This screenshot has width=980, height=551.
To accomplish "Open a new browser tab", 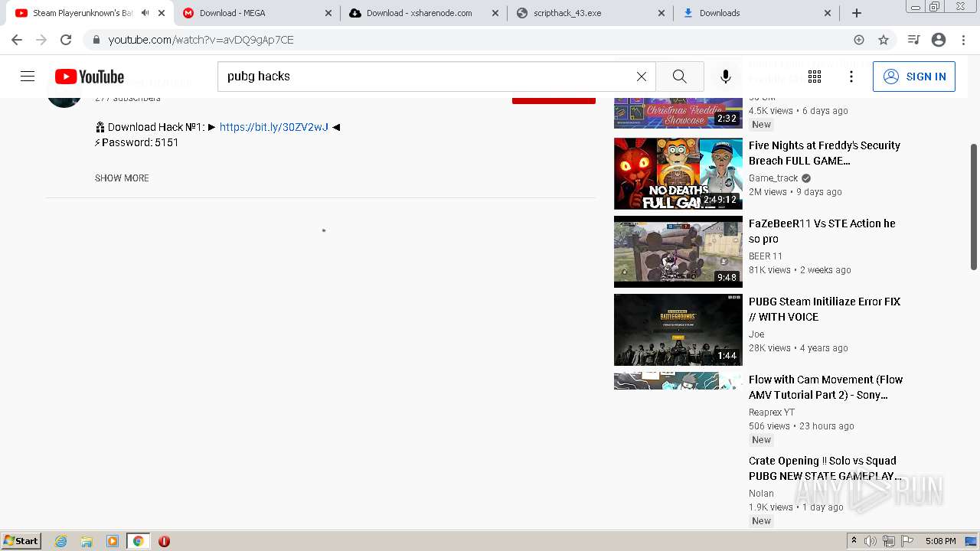I will (857, 13).
